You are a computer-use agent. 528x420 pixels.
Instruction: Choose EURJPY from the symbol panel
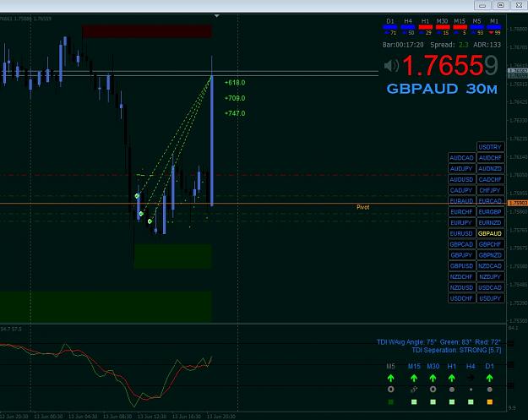click(x=461, y=222)
